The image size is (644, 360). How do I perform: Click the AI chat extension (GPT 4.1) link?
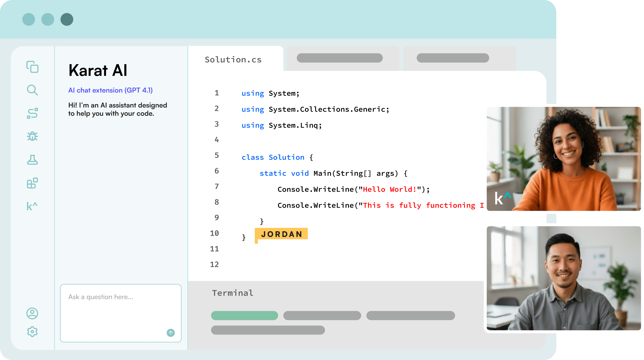point(110,90)
